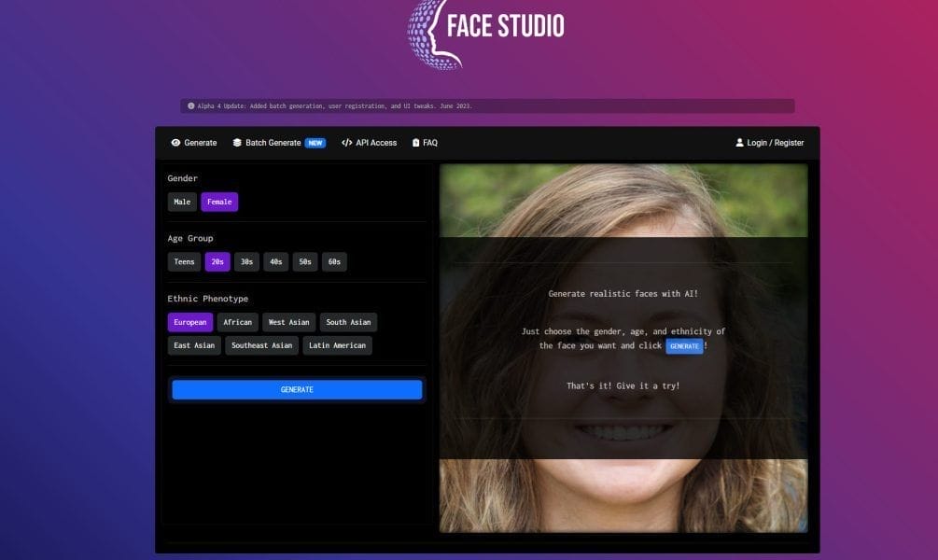
Task: Click the document icon beside FAQ
Action: (x=414, y=143)
